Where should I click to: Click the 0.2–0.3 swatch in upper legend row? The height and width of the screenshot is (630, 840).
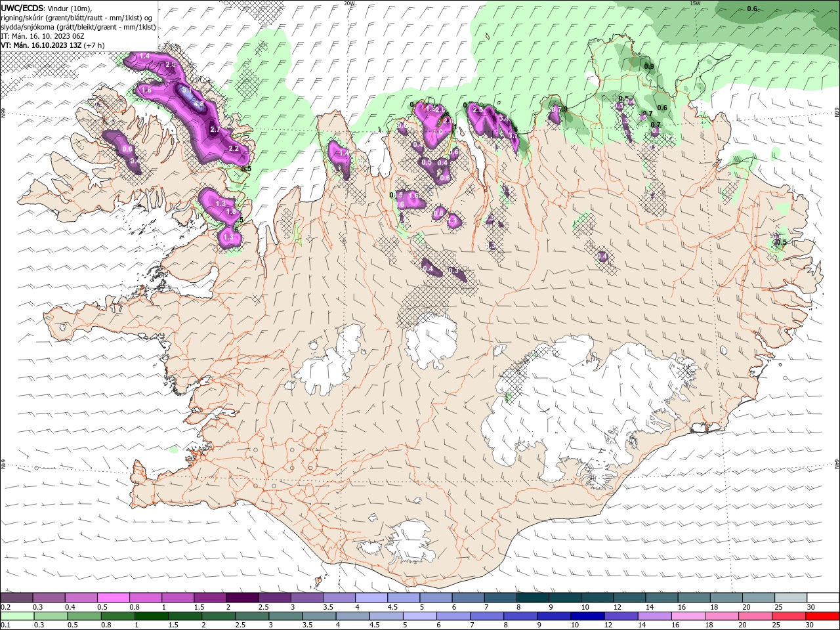(x=16, y=598)
